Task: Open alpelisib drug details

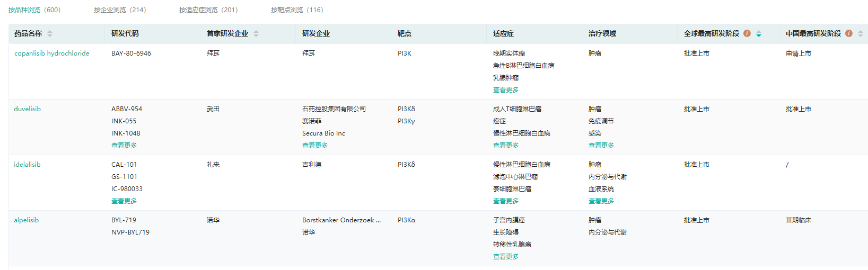Action: point(26,220)
